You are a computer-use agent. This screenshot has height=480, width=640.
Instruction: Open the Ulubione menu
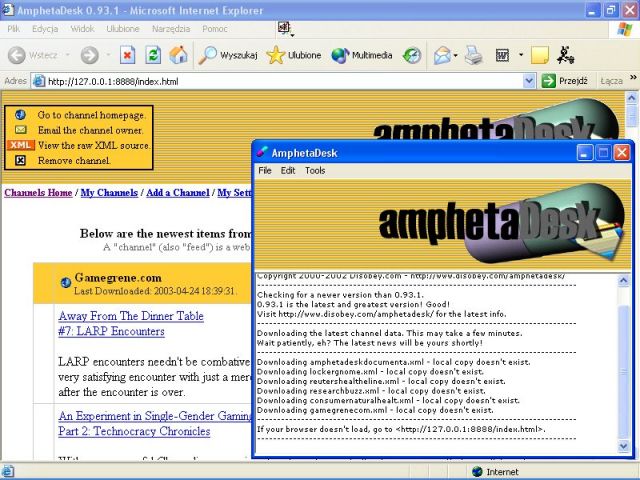point(122,29)
